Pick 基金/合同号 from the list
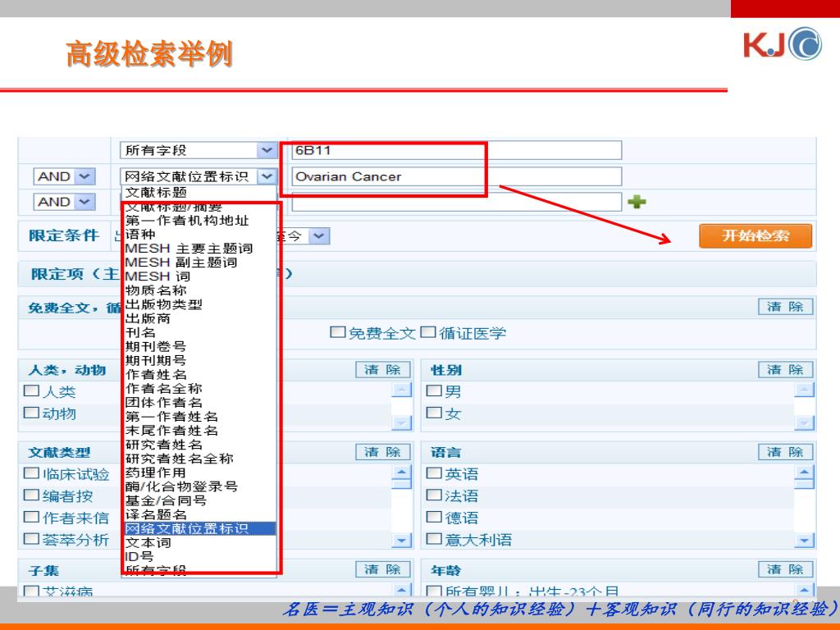This screenshot has height=630, width=840. point(166,500)
